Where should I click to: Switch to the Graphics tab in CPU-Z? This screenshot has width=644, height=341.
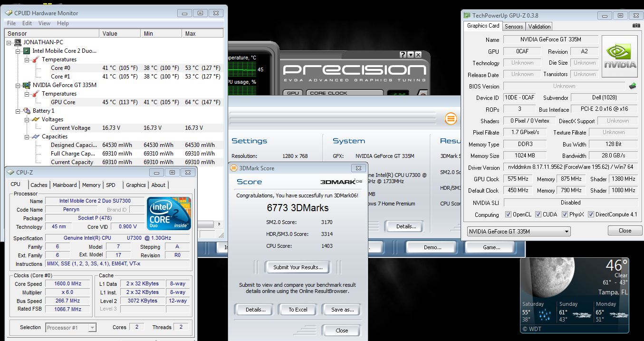[x=136, y=185]
